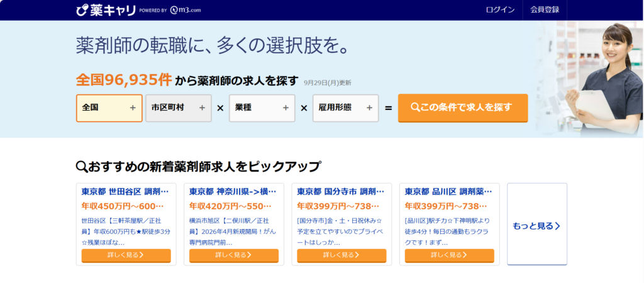644x283 pixels.
Task: Expand the 業種 job type selector
Action: [262, 108]
